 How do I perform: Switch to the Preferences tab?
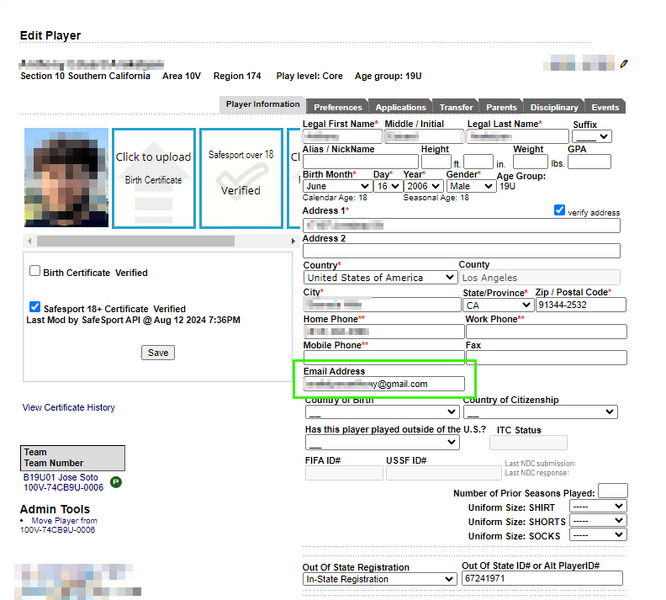coord(338,107)
